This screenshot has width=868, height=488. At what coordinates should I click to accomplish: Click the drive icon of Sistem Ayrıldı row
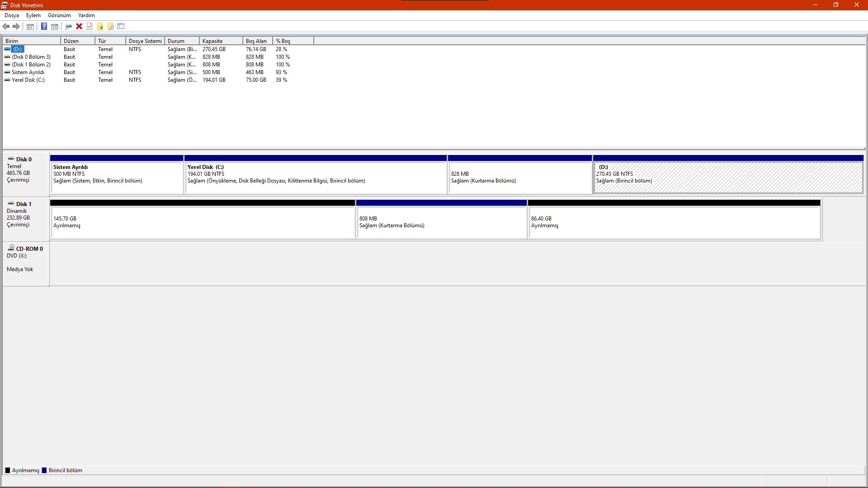coord(7,72)
